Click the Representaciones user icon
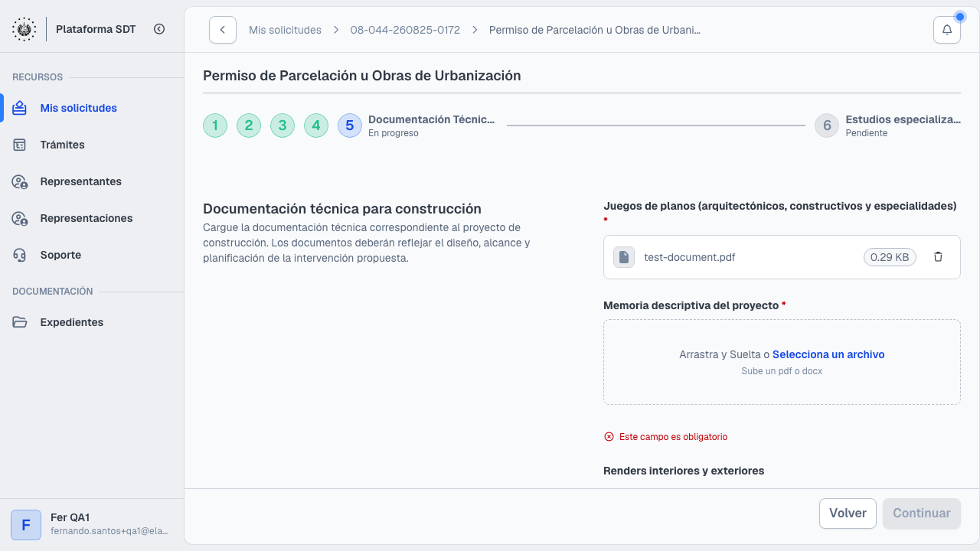This screenshot has height=551, width=980. point(20,218)
